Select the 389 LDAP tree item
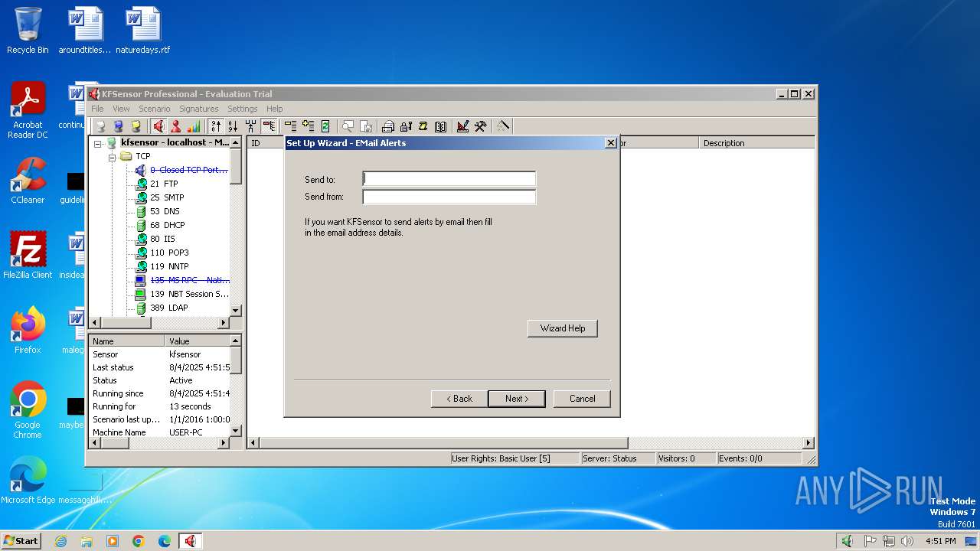The image size is (980, 551). (x=168, y=308)
